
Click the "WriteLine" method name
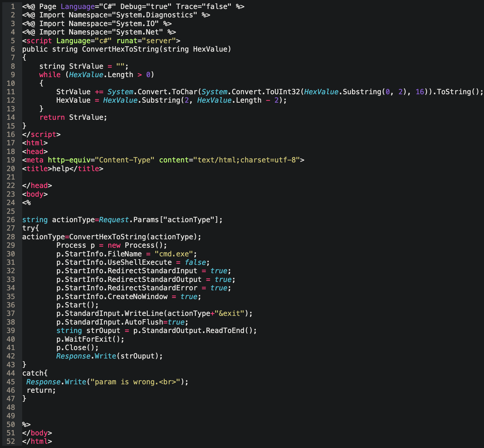(144, 313)
